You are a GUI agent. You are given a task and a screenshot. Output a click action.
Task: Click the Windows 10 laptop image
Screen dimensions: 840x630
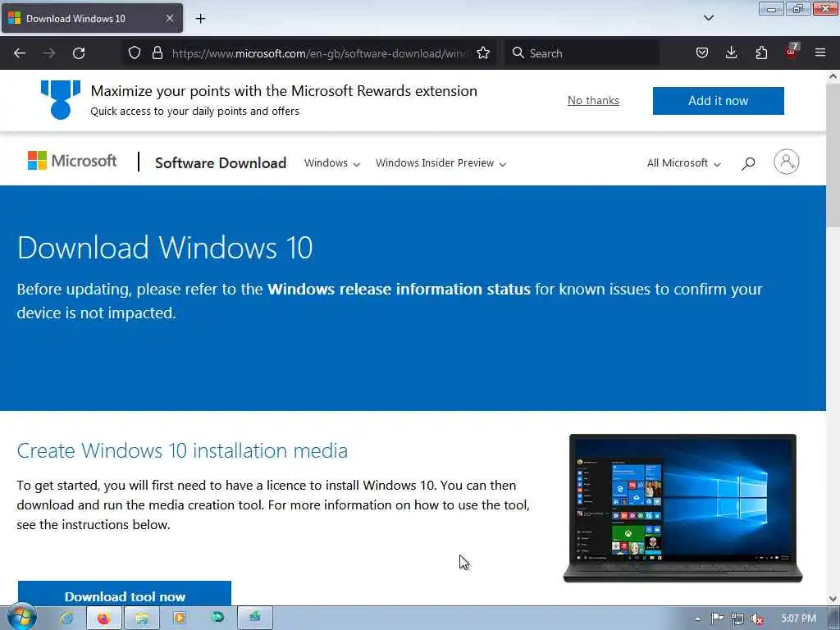pos(682,508)
